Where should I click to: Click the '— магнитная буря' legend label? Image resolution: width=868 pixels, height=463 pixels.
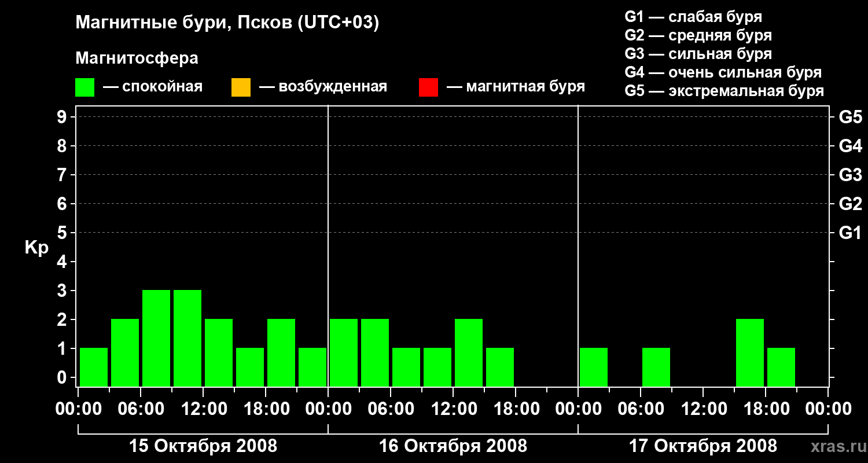tap(516, 87)
